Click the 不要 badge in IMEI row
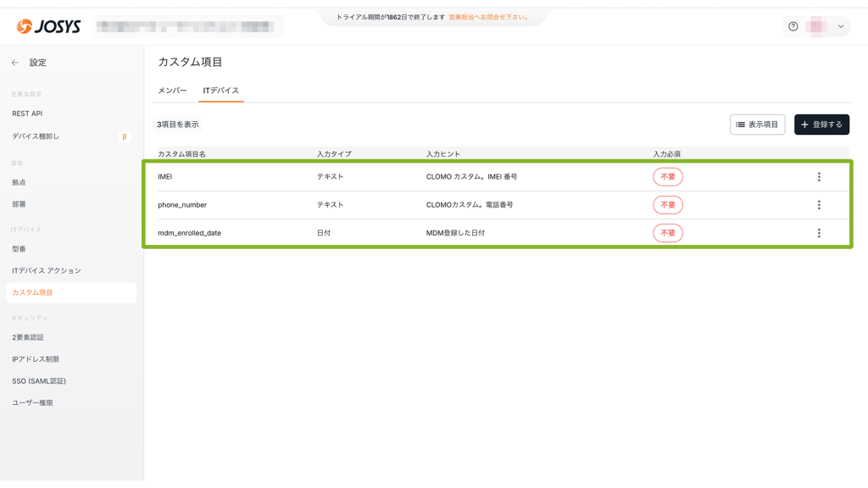This screenshot has width=868, height=488. click(667, 177)
